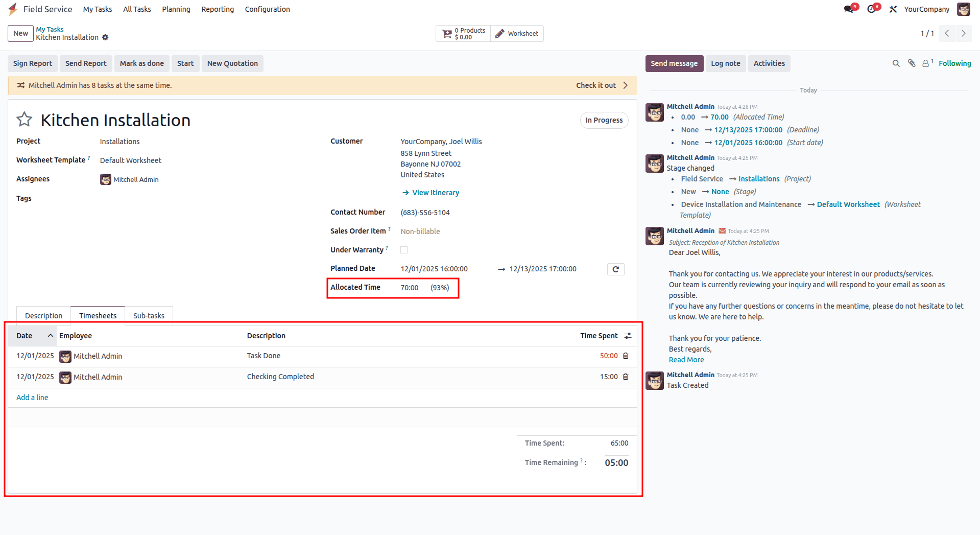Click the star to favorite Kitchen Installation
Screen dimensions: 980x535
[24, 119]
